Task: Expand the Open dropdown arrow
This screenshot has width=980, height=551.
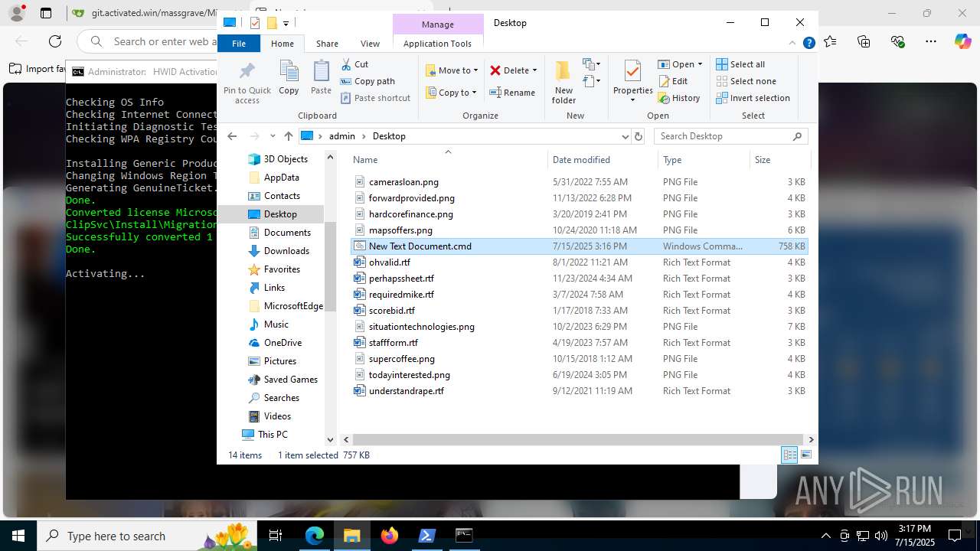Action: (x=700, y=64)
